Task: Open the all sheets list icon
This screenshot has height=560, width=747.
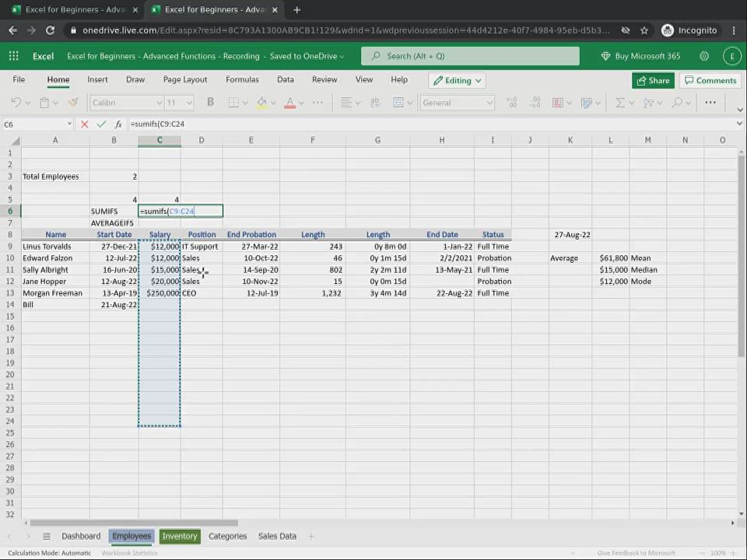Action: 46,536
